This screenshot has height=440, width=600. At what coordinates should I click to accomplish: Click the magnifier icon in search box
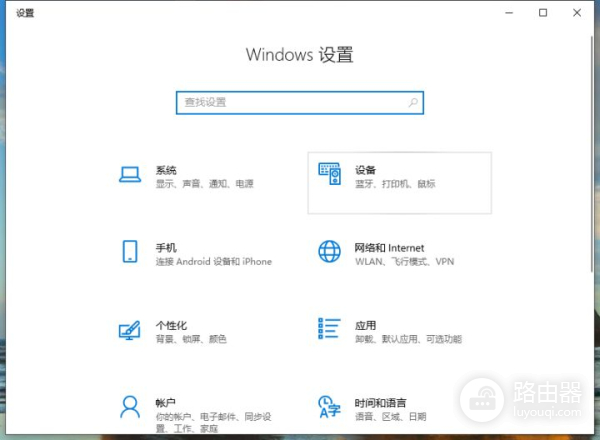pyautogui.click(x=413, y=103)
